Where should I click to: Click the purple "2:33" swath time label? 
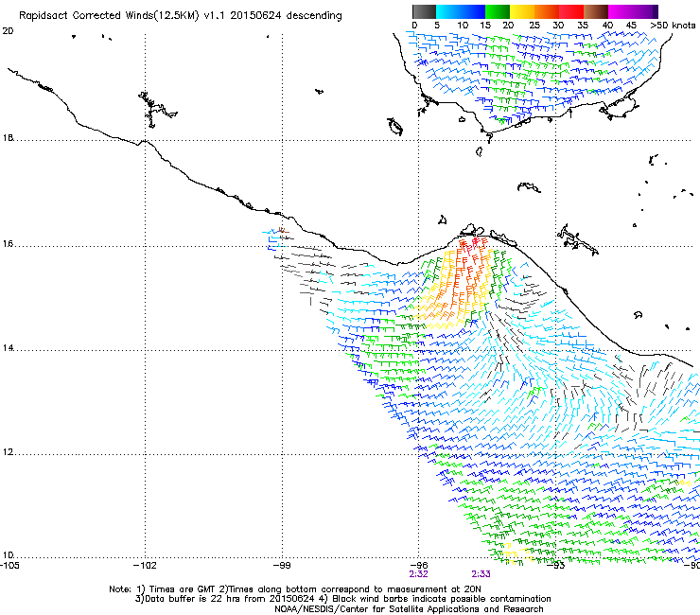481,574
